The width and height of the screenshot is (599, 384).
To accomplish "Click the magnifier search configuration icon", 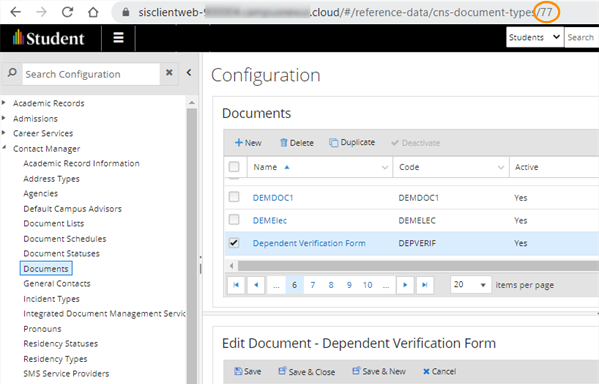I will click(x=12, y=73).
